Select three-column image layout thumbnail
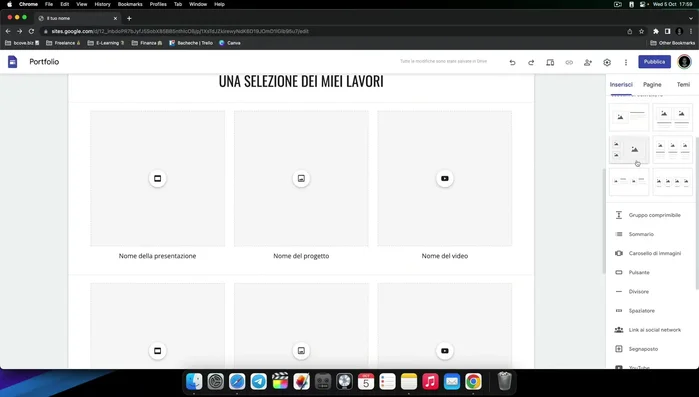This screenshot has height=397, width=699. (x=673, y=150)
